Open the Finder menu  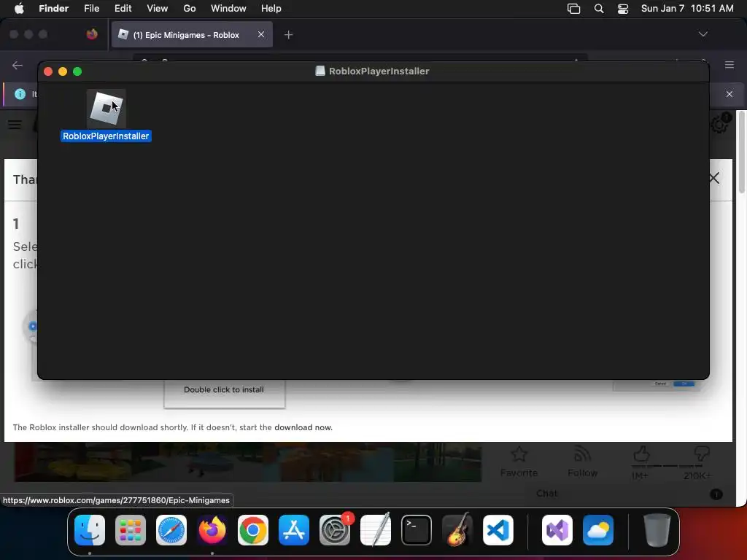pyautogui.click(x=53, y=9)
